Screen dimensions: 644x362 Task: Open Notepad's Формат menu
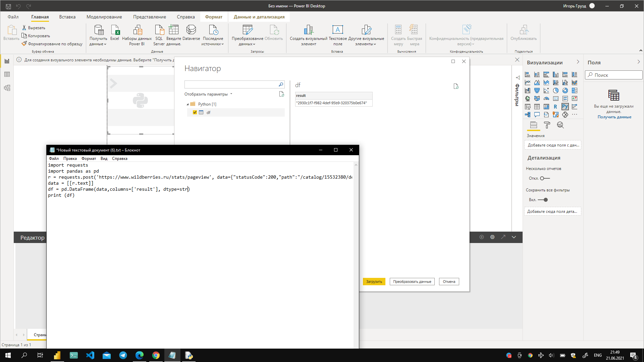coord(89,159)
